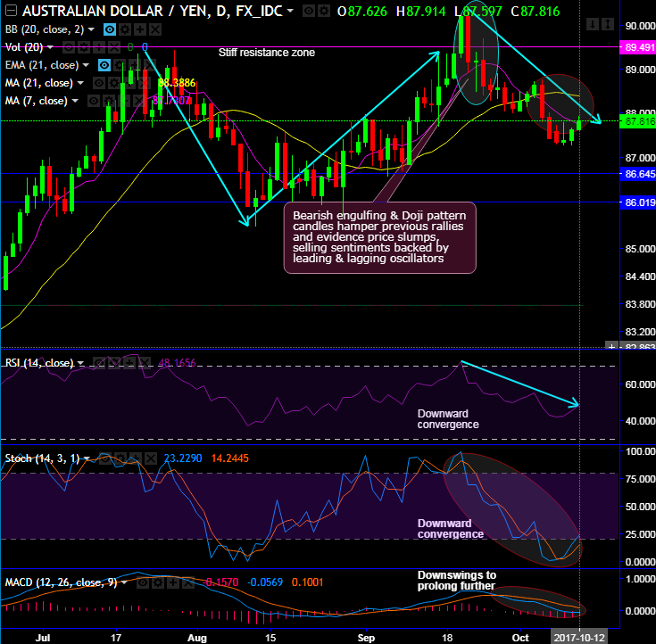Click plus icon on Vol (20) row

[x=99, y=47]
